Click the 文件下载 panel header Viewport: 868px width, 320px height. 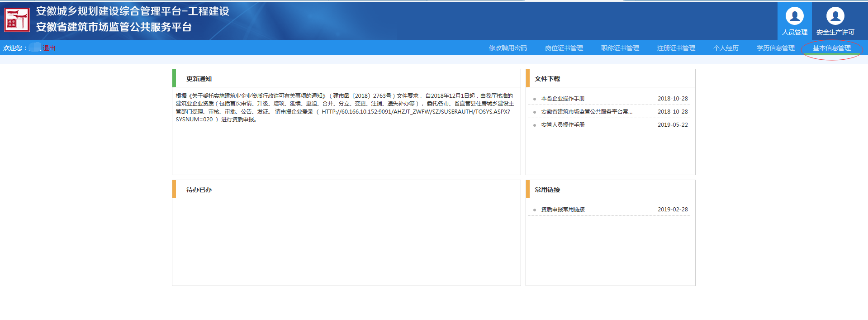point(547,79)
